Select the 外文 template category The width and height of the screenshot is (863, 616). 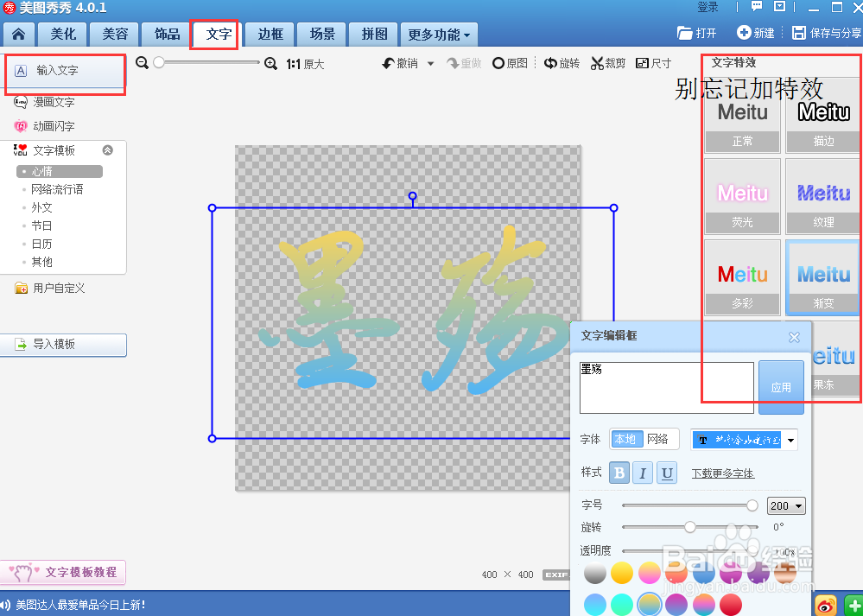click(x=41, y=207)
